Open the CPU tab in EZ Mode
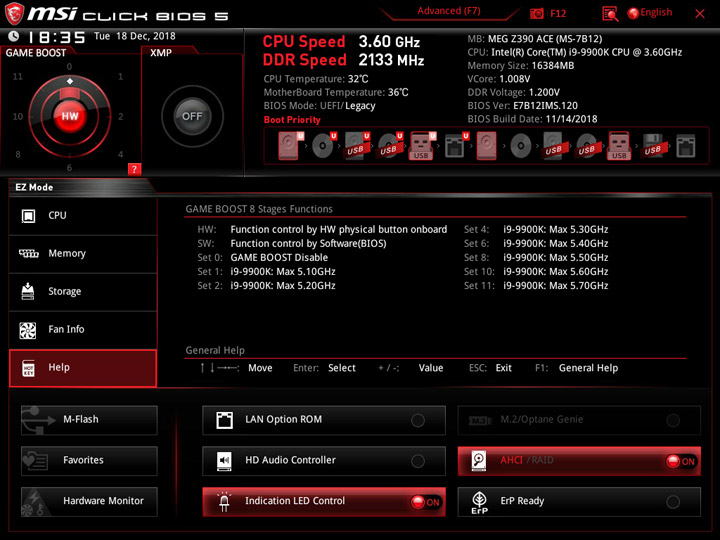This screenshot has width=720, height=540. tap(83, 215)
